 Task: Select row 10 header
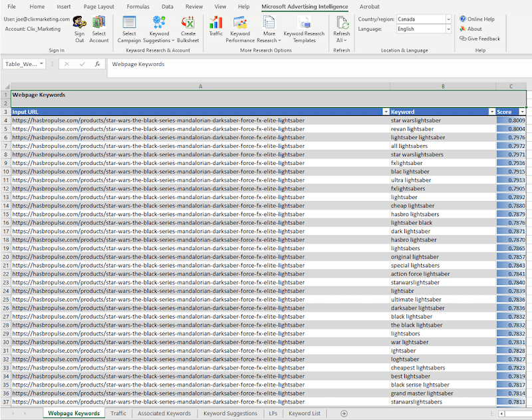[6, 172]
